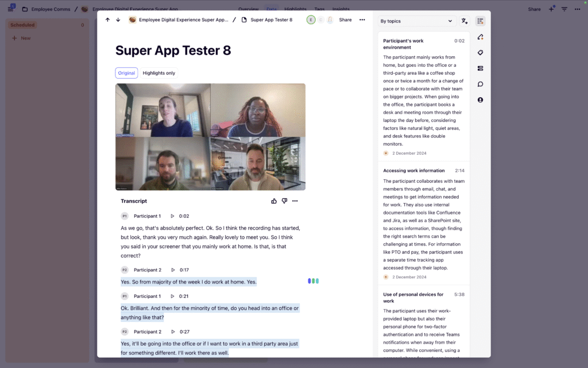The image size is (588, 368).
Task: Open the more options menu next to Share
Action: [x=362, y=20]
